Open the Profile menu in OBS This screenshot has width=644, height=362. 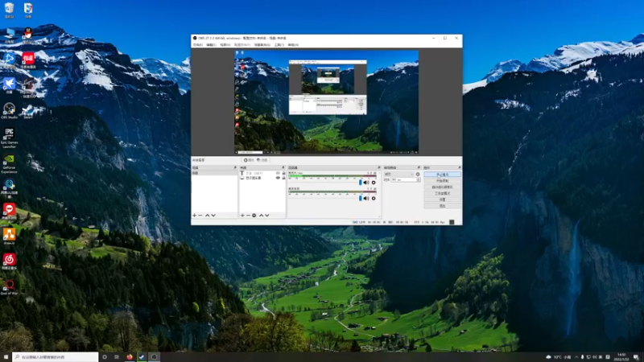coord(242,45)
